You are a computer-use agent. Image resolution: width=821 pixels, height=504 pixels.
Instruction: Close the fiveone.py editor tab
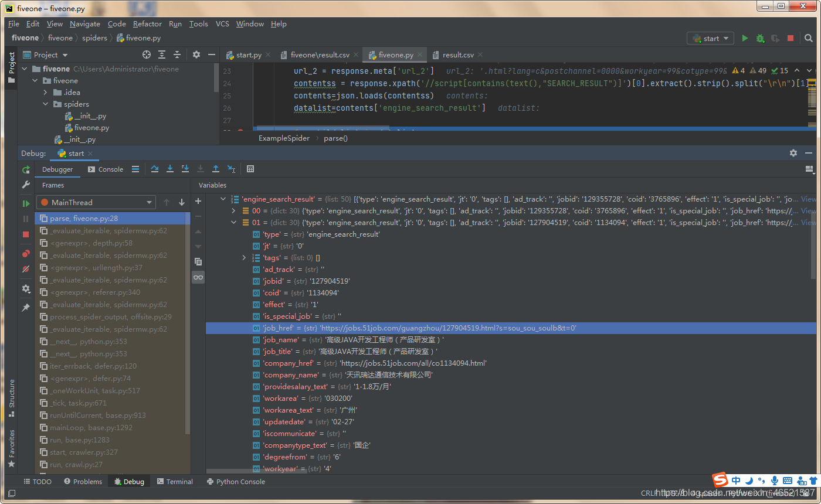(x=420, y=55)
